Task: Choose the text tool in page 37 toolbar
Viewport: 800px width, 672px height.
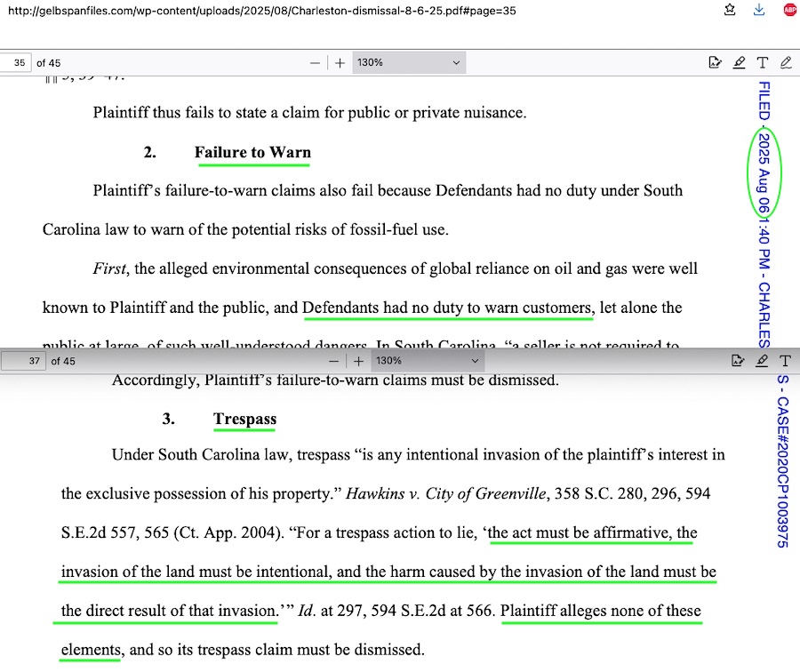Action: [786, 361]
